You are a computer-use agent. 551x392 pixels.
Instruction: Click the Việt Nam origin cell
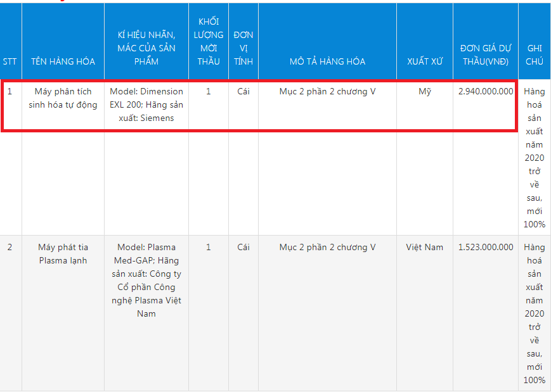425,247
